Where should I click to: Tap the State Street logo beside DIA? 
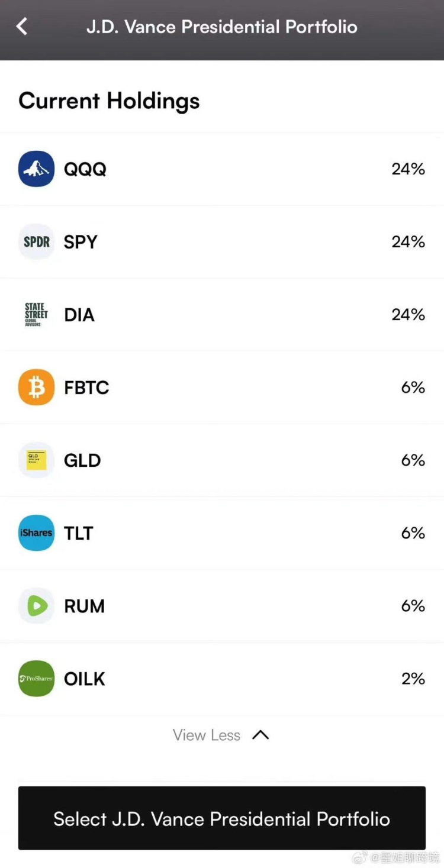(x=36, y=315)
